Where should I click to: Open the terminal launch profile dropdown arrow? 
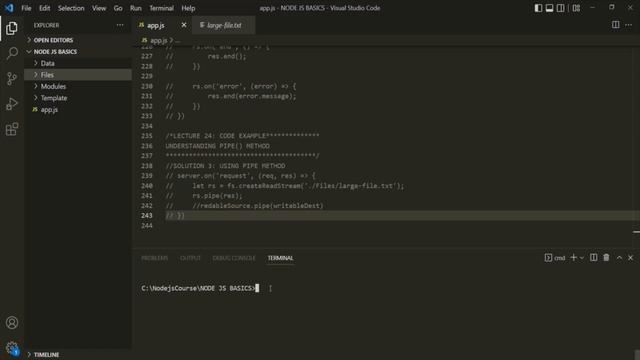(582, 258)
